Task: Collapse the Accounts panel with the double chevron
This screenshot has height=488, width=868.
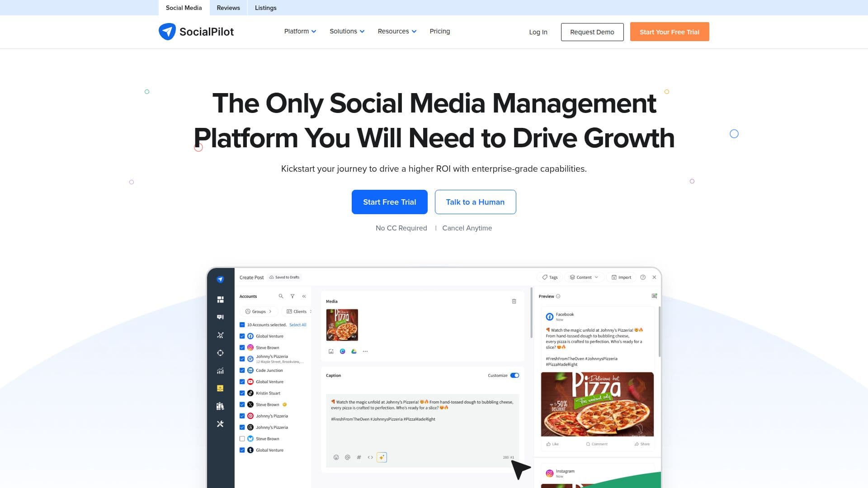Action: click(x=304, y=296)
